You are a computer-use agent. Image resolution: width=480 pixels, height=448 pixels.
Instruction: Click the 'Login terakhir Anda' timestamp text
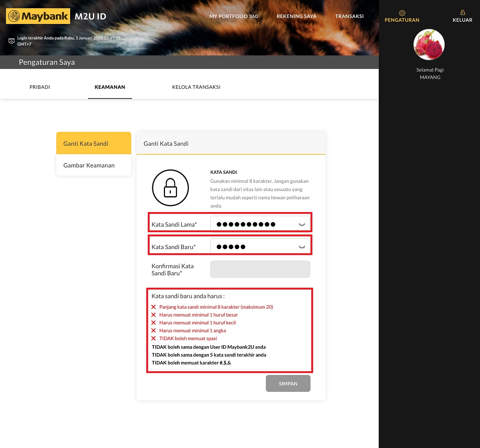[69, 41]
